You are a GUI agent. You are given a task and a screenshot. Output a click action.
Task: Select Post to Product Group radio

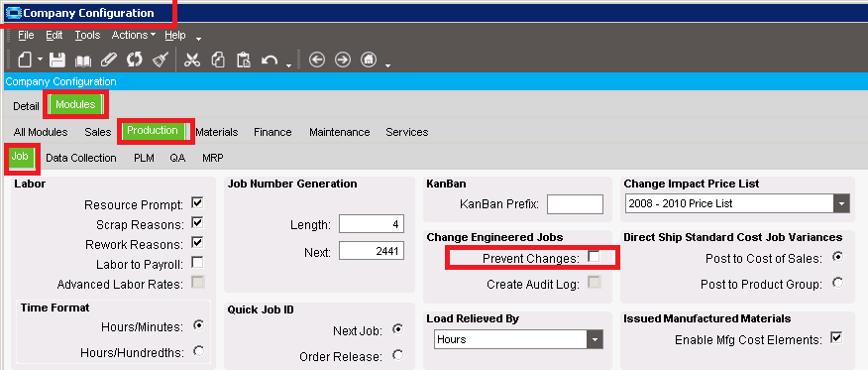click(x=837, y=283)
